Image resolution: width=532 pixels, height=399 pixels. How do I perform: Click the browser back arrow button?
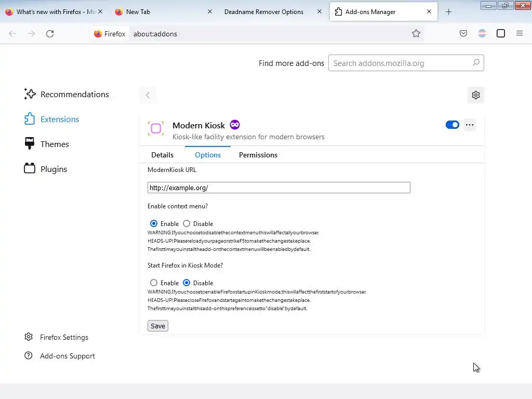(12, 34)
